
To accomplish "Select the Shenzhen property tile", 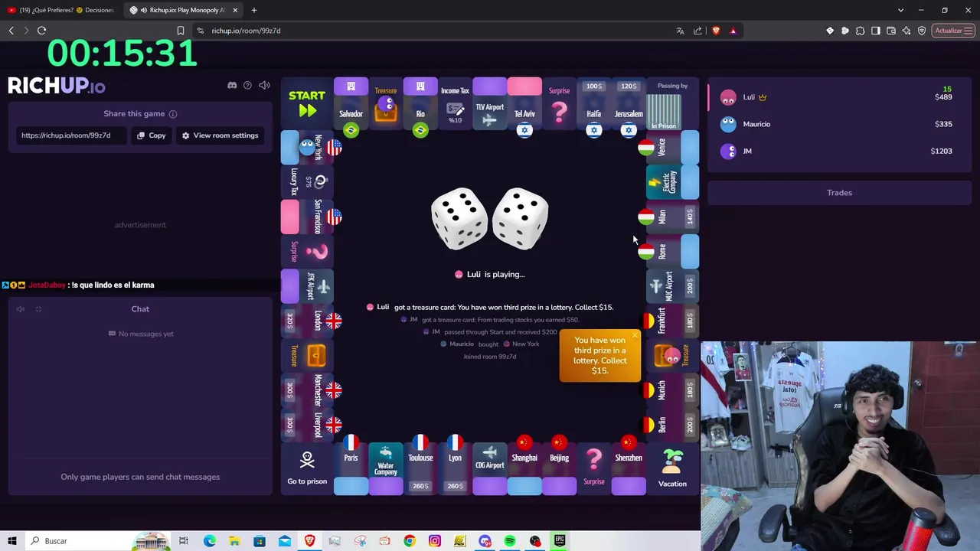I will [x=629, y=468].
